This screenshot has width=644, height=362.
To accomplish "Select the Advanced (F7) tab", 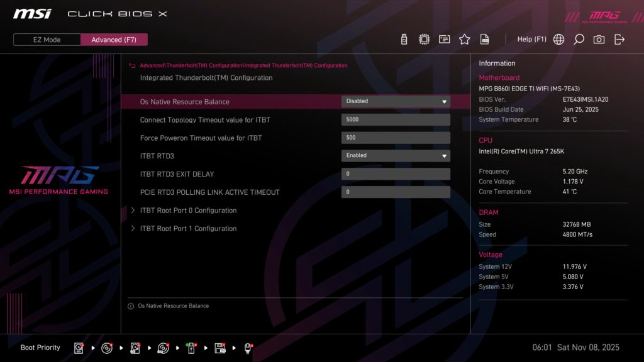I will click(x=114, y=39).
